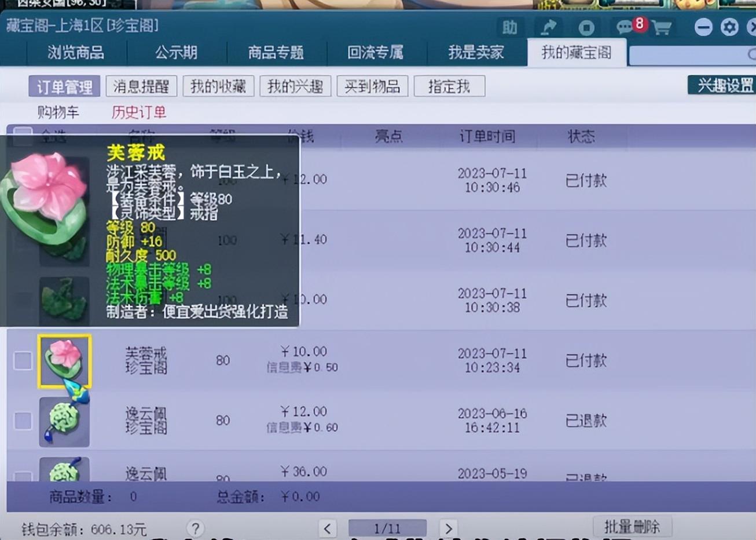Check the box for 芙蓉戒 order
756x540 pixels.
(23, 361)
